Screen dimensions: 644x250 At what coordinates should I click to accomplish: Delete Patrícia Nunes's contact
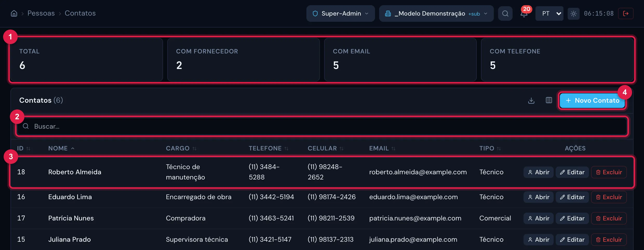[609, 218]
